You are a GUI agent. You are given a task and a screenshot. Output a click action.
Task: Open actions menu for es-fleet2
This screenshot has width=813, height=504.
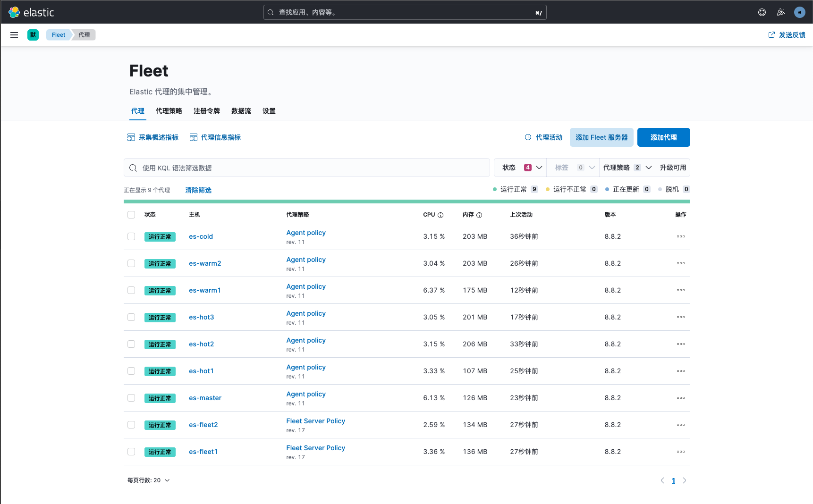click(681, 425)
